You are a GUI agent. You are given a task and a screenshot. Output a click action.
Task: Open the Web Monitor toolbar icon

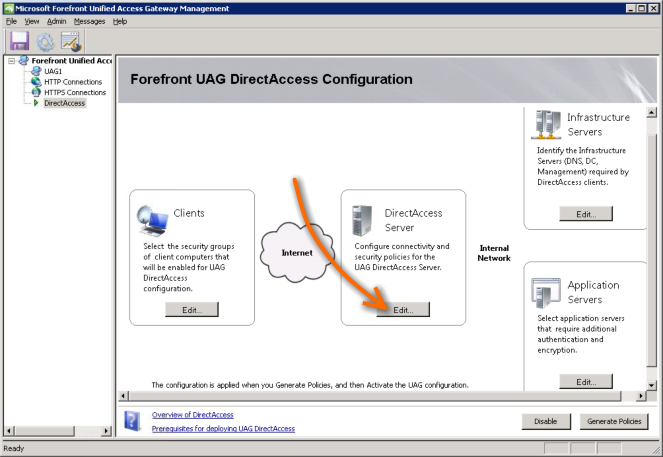pyautogui.click(x=71, y=42)
